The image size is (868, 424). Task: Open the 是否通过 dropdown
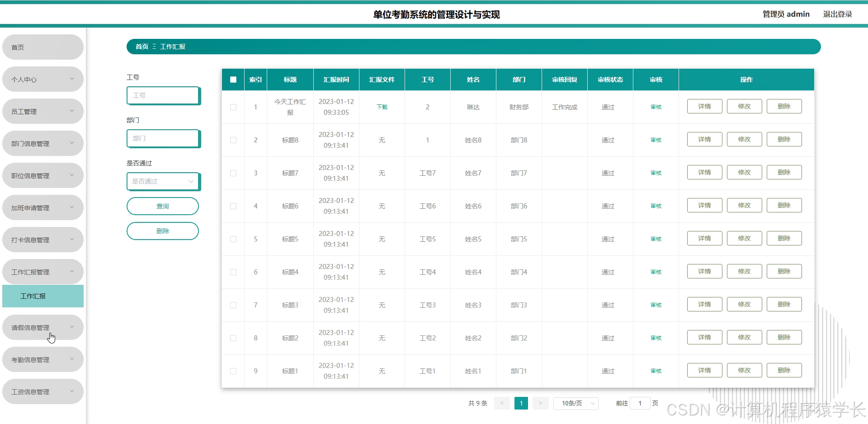point(163,181)
